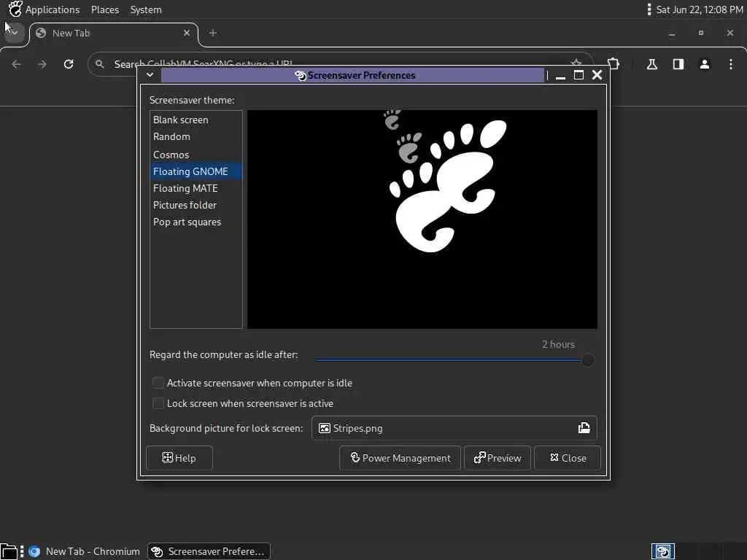Screen dimensions: 747x560
Task: Maximize the Screensaver Preferences window
Action: (578, 75)
